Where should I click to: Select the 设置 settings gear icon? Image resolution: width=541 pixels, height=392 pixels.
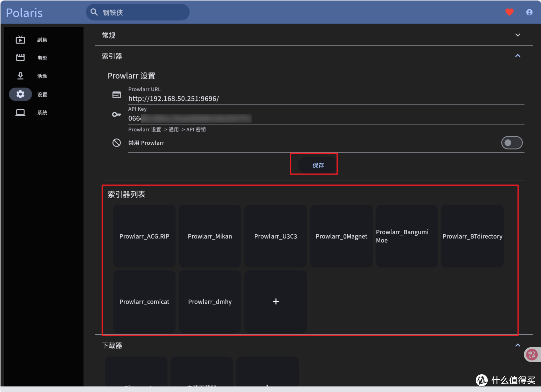tap(20, 94)
